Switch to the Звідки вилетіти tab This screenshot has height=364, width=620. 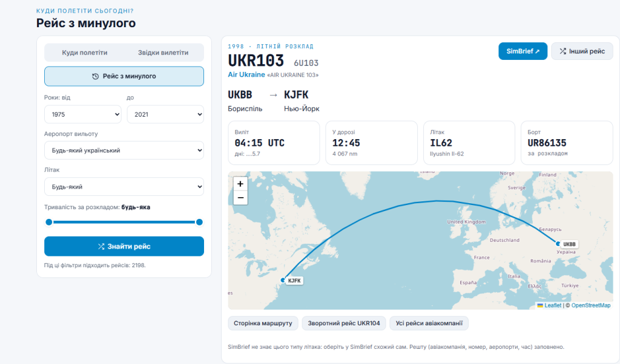163,53
